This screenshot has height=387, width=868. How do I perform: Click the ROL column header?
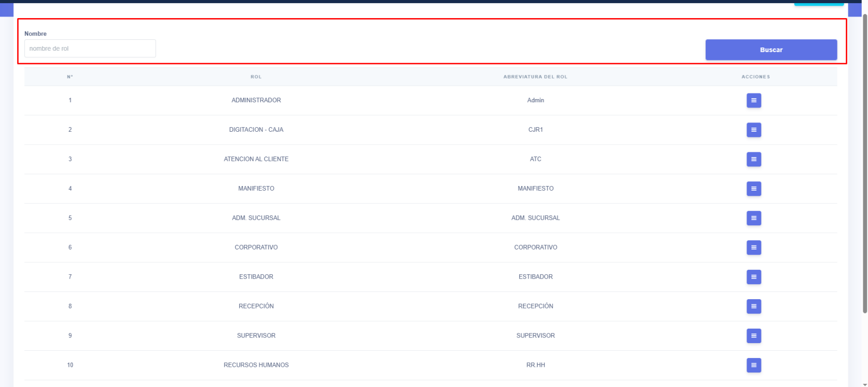[x=256, y=77]
